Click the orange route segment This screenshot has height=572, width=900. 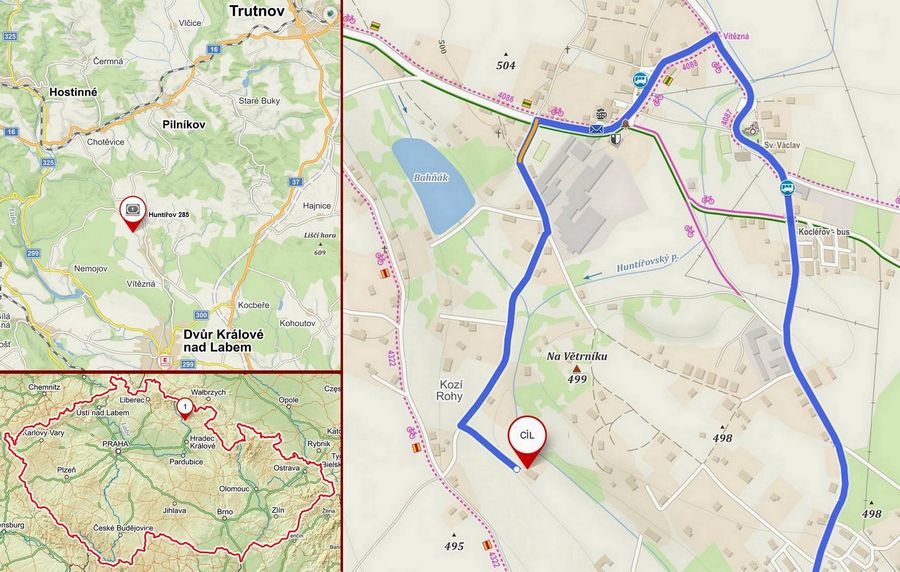tap(527, 141)
